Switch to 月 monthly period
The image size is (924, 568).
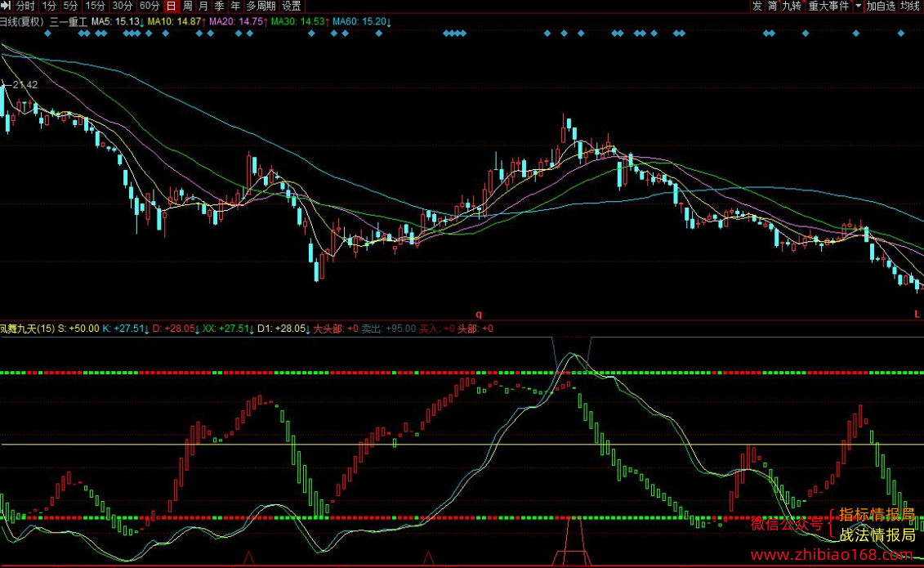click(203, 6)
